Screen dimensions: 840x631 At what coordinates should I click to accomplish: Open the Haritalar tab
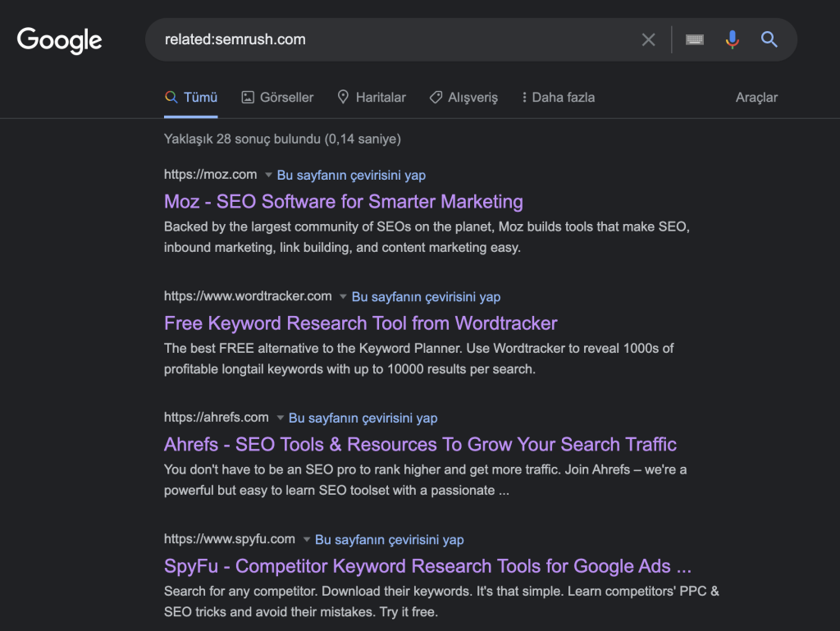pyautogui.click(x=372, y=98)
